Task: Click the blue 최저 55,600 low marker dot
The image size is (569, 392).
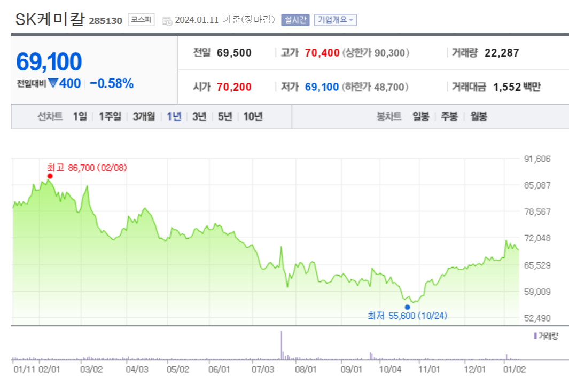Action: click(407, 307)
